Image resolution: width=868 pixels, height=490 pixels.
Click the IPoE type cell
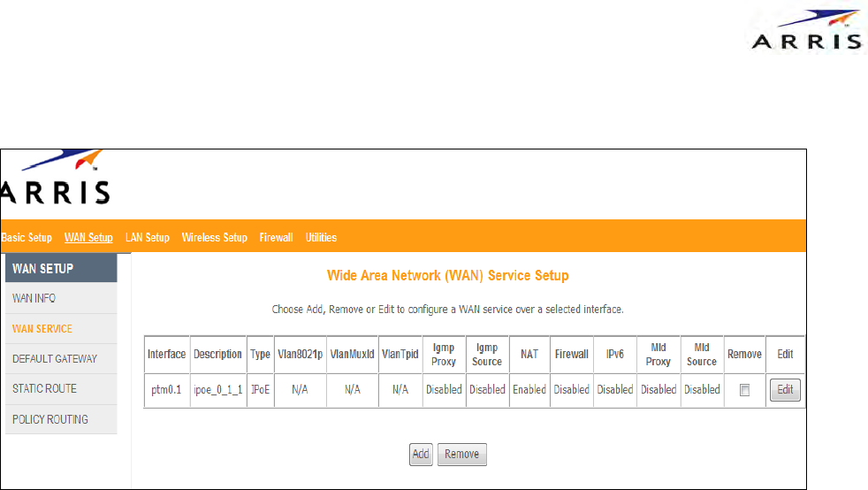[x=260, y=390]
